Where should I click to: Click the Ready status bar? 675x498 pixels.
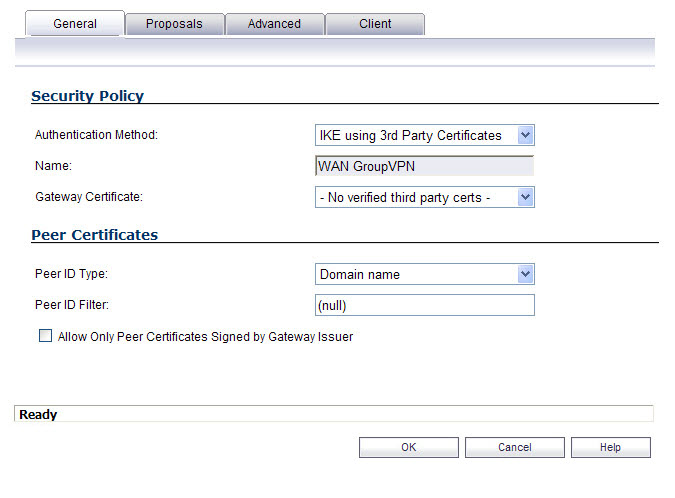(334, 414)
